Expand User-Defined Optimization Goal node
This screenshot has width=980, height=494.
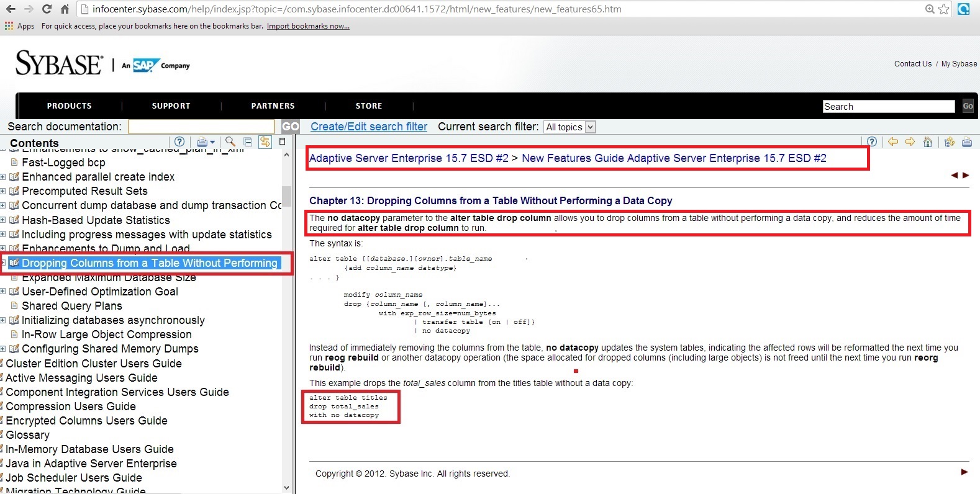pos(3,291)
